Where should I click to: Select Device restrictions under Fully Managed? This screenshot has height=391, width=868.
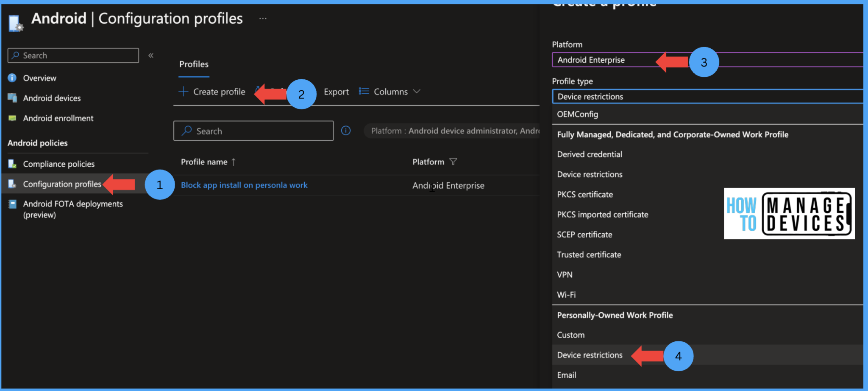tap(590, 174)
